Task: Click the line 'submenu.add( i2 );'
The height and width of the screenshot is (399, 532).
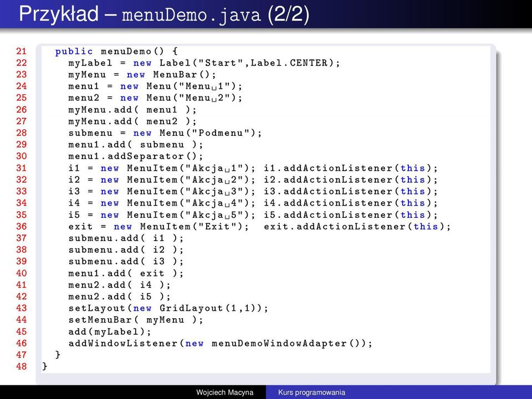Action: [126, 250]
